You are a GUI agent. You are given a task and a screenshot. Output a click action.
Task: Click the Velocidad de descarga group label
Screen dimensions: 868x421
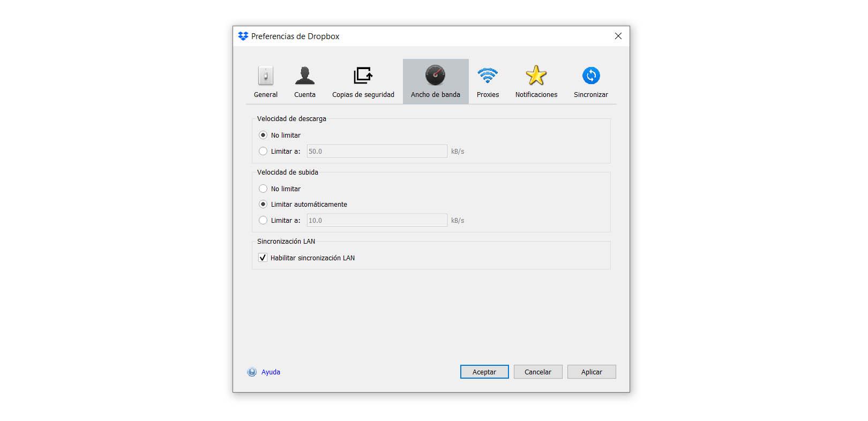[x=291, y=119]
